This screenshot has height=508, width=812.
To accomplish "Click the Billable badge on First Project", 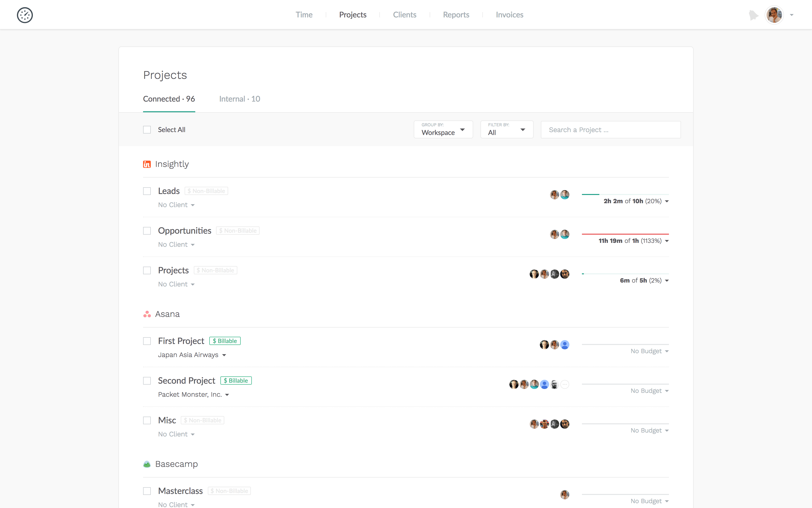I will 225,341.
